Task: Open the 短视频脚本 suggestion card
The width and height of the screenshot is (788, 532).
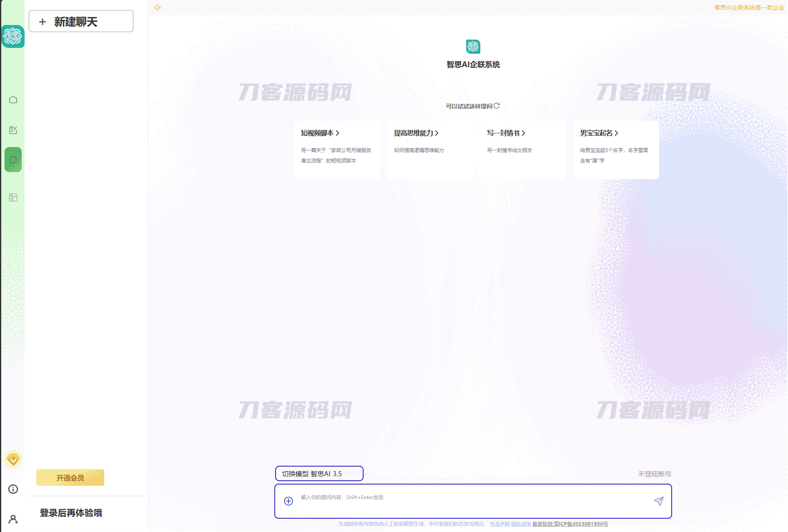Action: (x=337, y=150)
